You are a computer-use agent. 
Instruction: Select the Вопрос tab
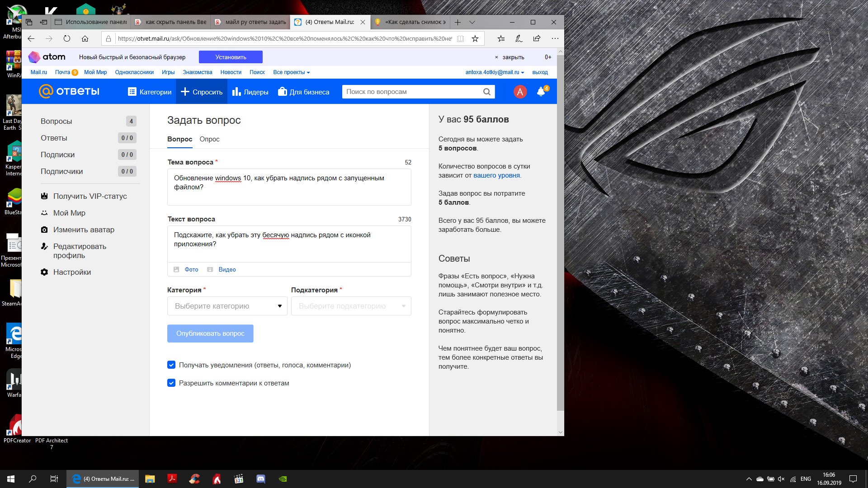(179, 139)
